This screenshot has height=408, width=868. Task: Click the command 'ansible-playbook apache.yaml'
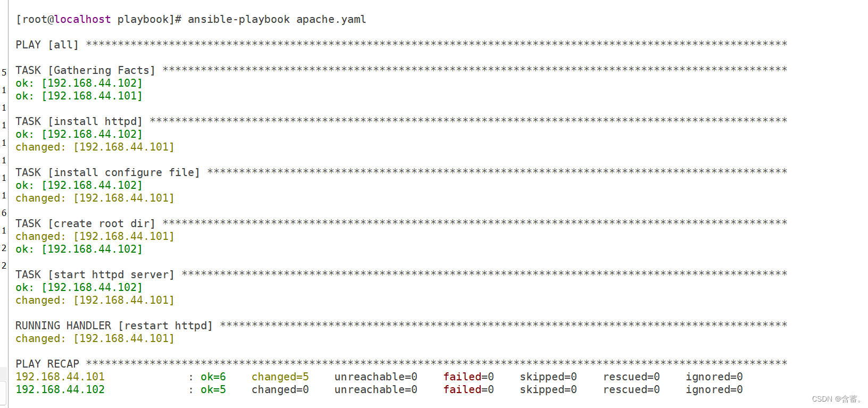click(x=277, y=20)
